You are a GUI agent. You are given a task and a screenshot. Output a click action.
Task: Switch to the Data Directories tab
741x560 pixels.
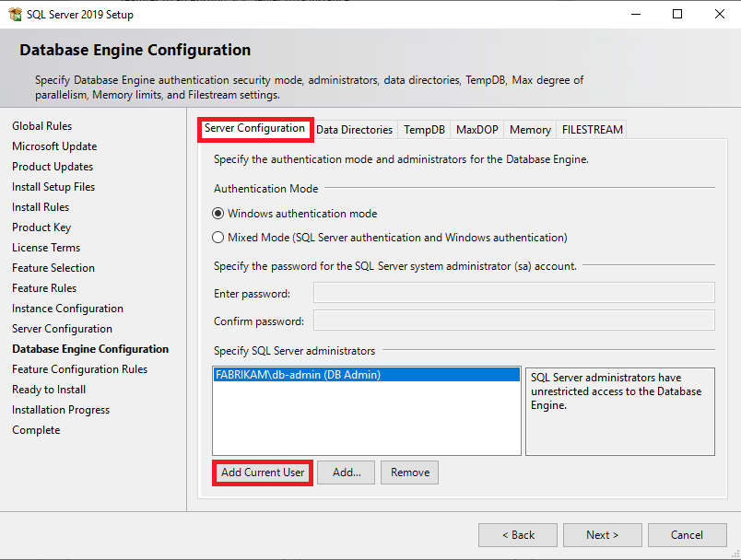click(x=354, y=129)
